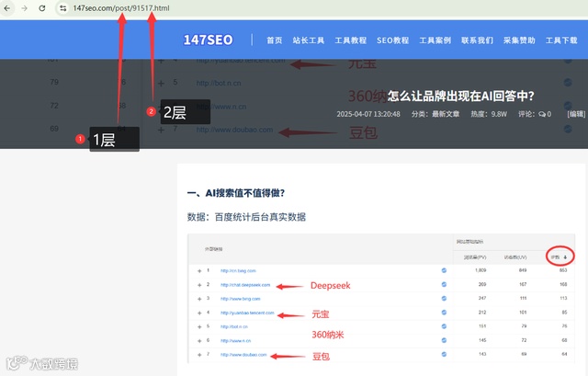Viewport: 588px width, 376px height.
Task: Open site information icon in address bar
Action: [x=62, y=8]
